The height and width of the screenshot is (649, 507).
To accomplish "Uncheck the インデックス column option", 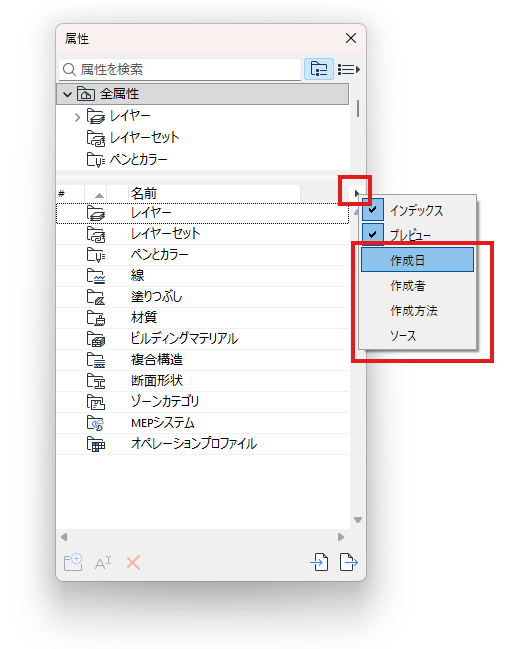I will [x=373, y=209].
